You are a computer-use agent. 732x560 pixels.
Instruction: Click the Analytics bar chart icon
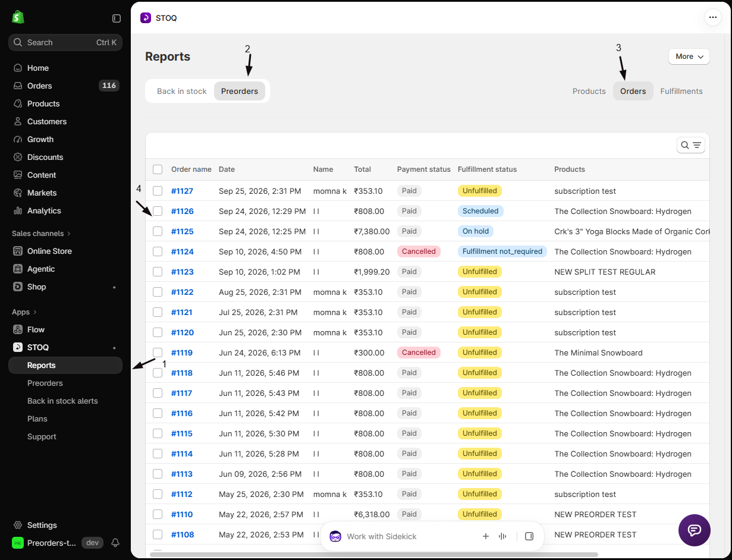(18, 210)
